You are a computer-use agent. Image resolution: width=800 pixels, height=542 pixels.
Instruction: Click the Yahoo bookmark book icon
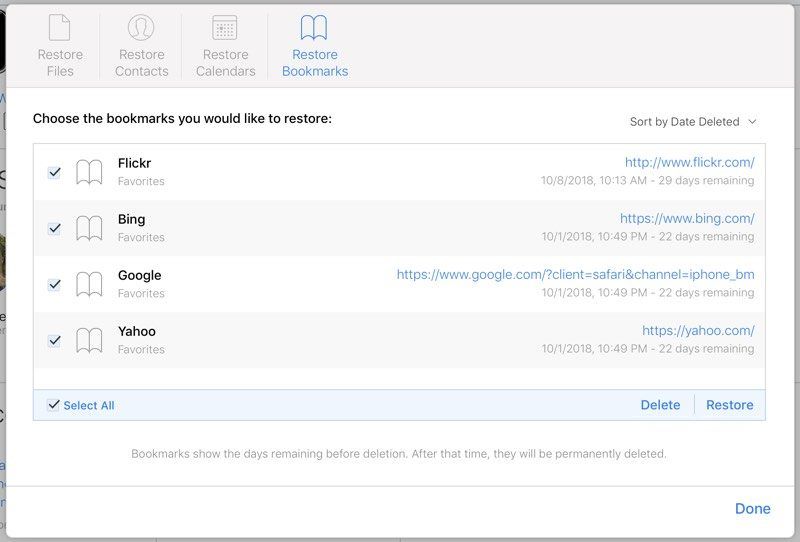89,340
